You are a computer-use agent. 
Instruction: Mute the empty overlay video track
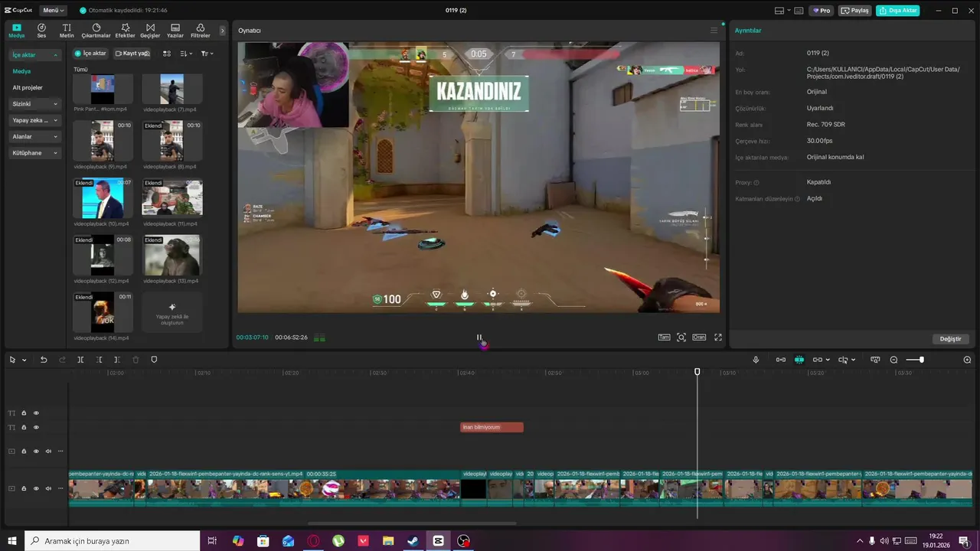pyautogui.click(x=48, y=451)
